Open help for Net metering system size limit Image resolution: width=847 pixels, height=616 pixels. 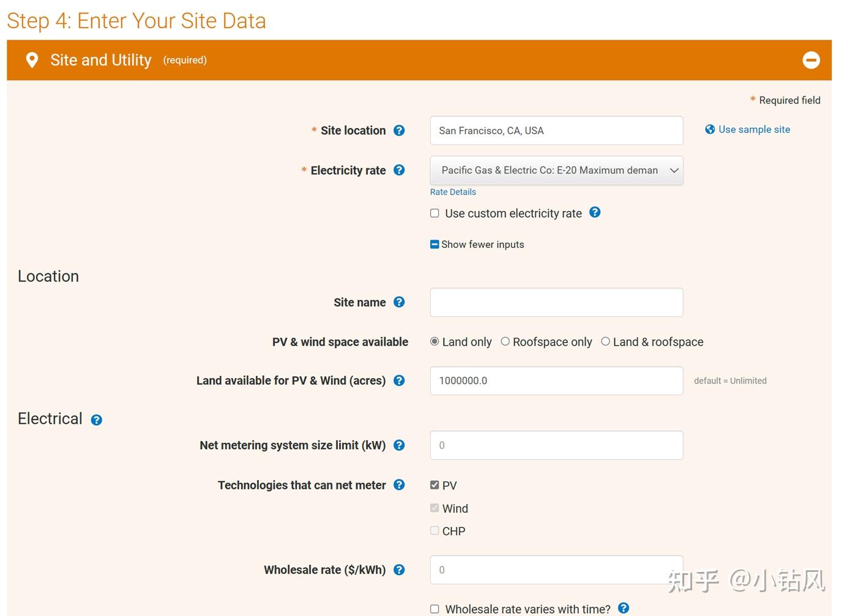tap(399, 445)
